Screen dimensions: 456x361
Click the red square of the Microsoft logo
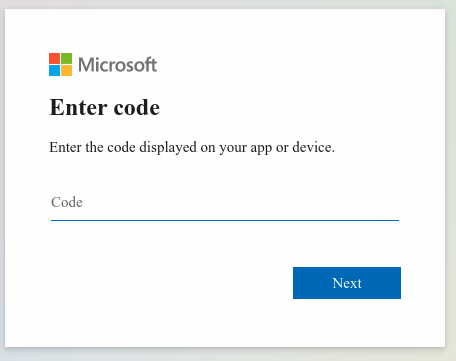[x=54, y=58]
